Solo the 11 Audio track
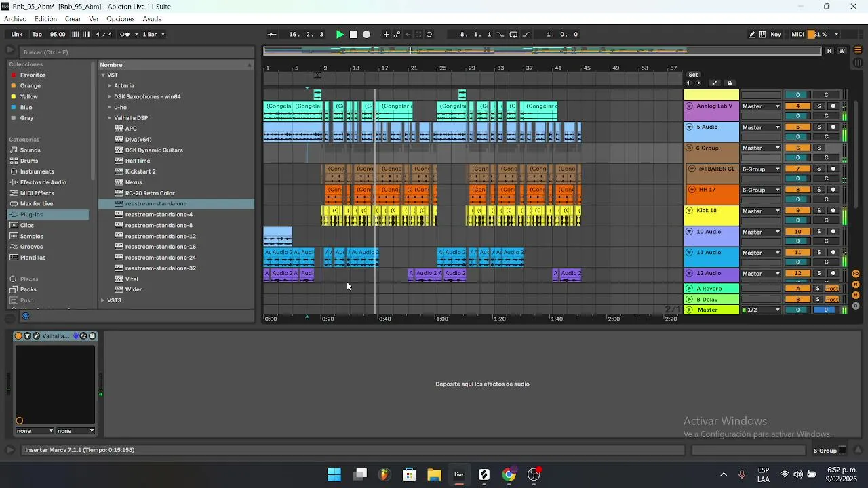 [818, 253]
